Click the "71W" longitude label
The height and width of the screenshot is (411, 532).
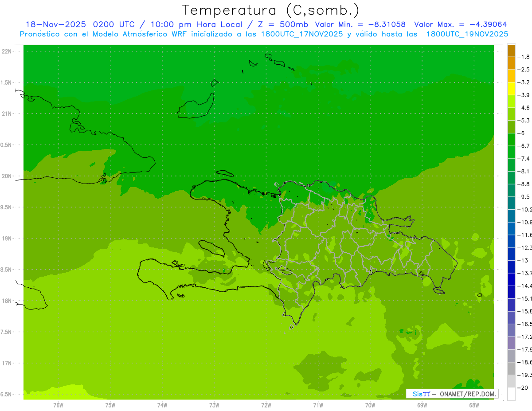pos(318,405)
